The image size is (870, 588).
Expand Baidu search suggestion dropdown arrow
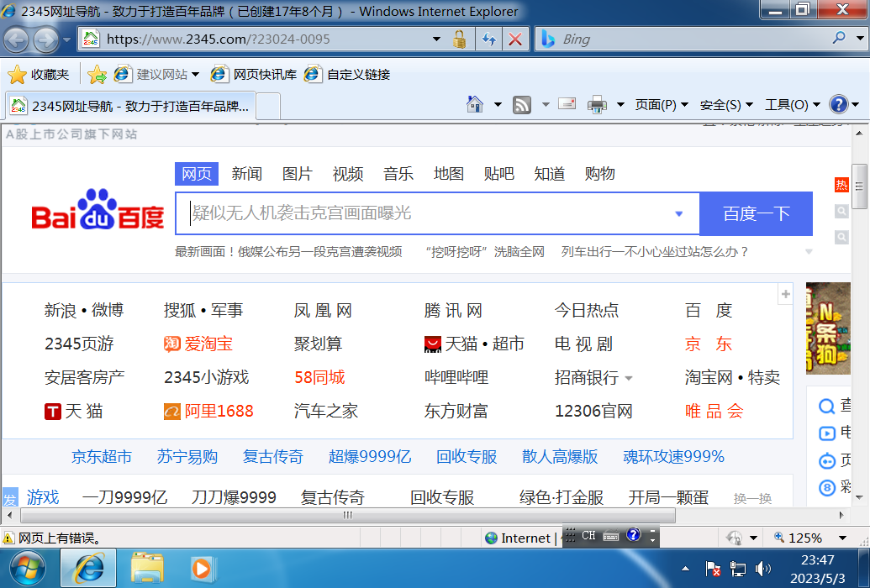678,213
